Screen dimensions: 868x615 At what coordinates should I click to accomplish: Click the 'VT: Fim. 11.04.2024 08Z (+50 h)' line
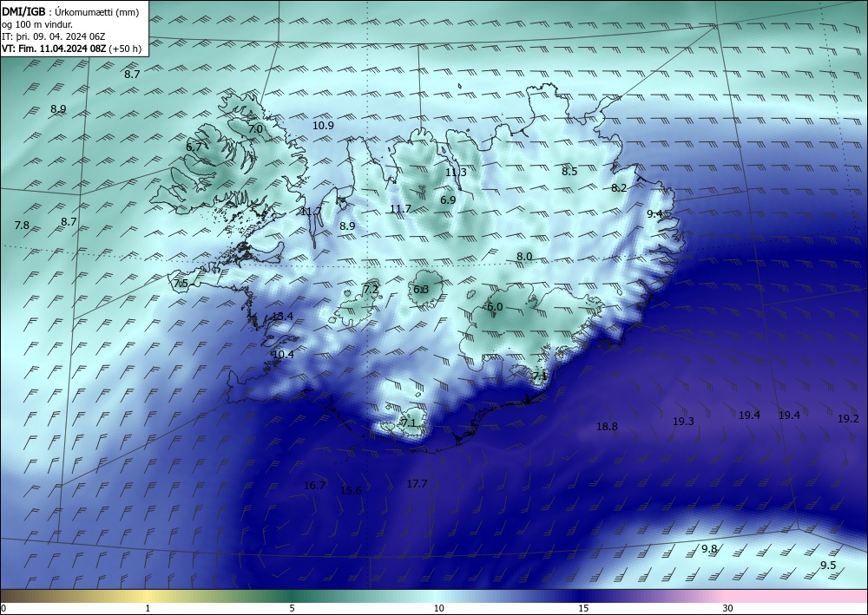point(71,49)
